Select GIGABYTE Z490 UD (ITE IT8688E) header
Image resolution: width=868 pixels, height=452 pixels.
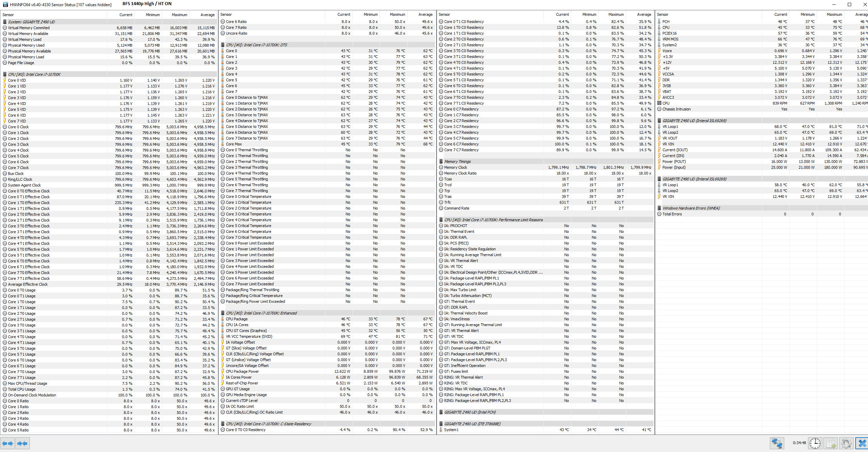pyautogui.click(x=546, y=424)
